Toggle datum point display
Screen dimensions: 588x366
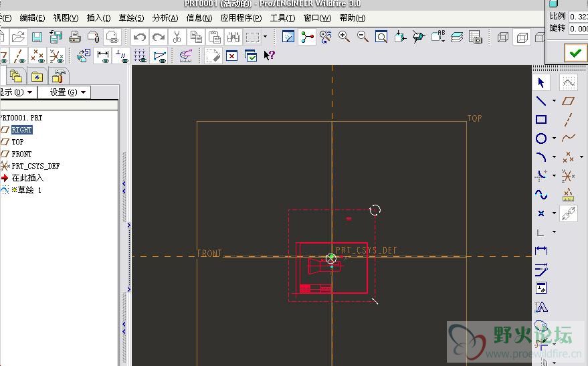point(37,56)
